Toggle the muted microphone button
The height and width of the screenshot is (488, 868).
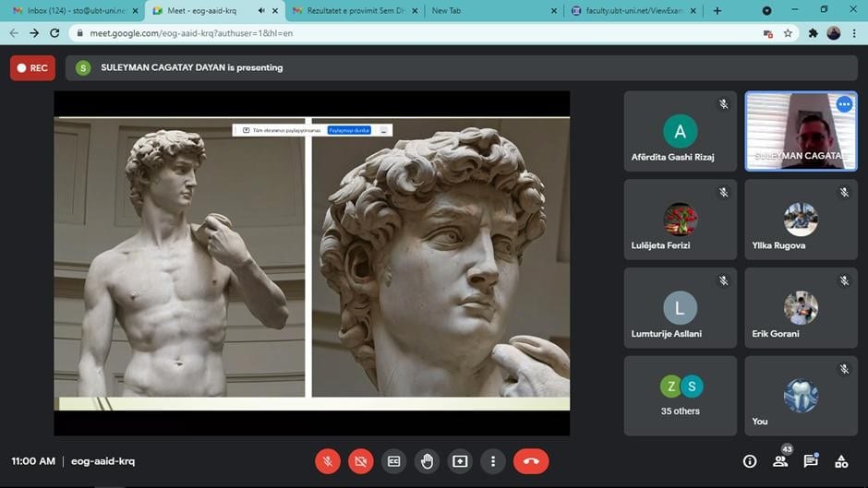[328, 461]
